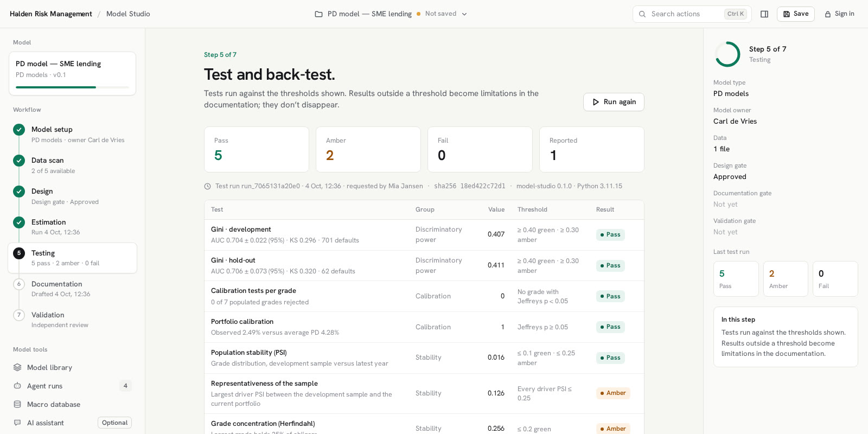Open the PD model — SME lending card
This screenshot has width=868, height=434.
[x=72, y=74]
